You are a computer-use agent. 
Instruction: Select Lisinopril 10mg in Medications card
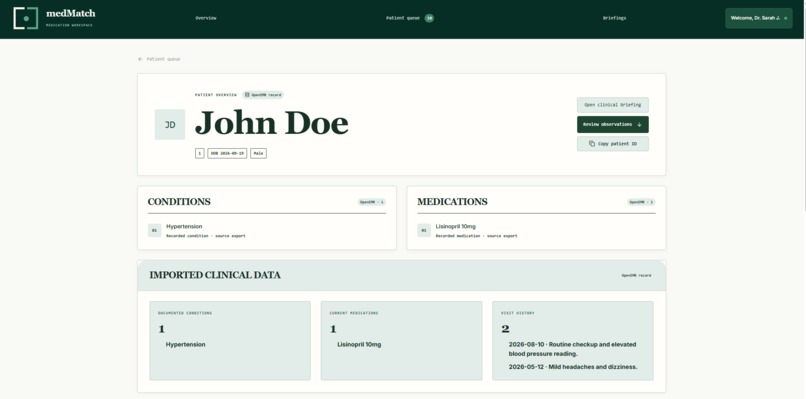tap(536, 231)
